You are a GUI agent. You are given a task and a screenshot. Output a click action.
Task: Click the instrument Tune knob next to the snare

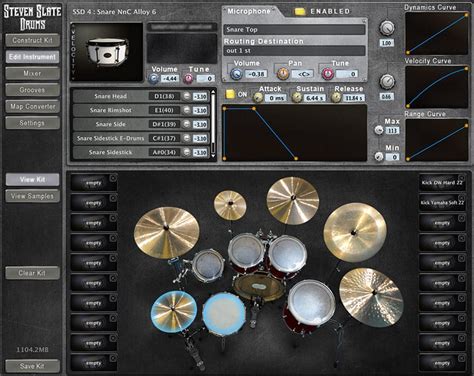click(x=188, y=79)
